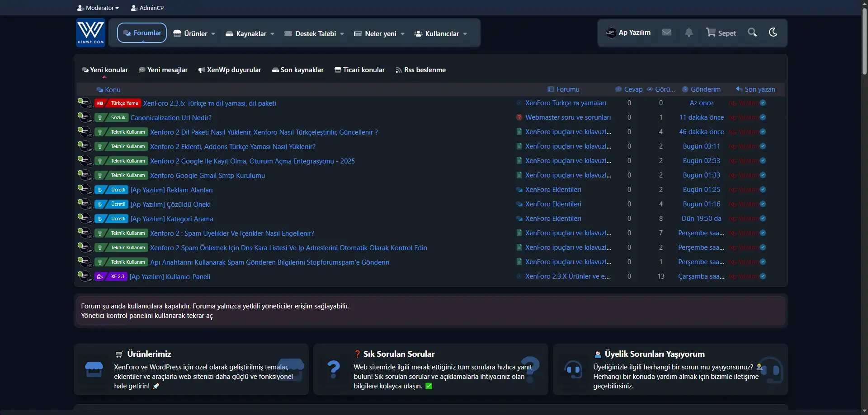Click Ücretli badge on Reklam Alanları row
The image size is (868, 415).
coord(111,190)
